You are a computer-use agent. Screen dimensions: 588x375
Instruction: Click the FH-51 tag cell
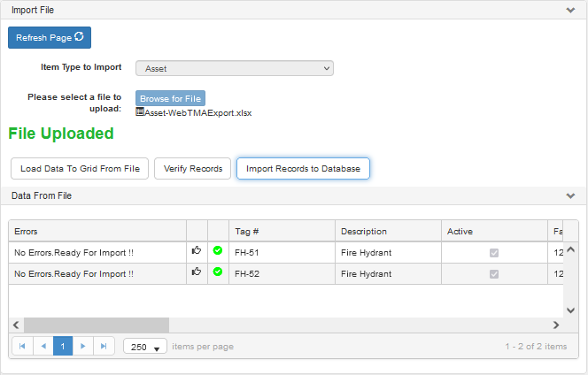pos(282,252)
